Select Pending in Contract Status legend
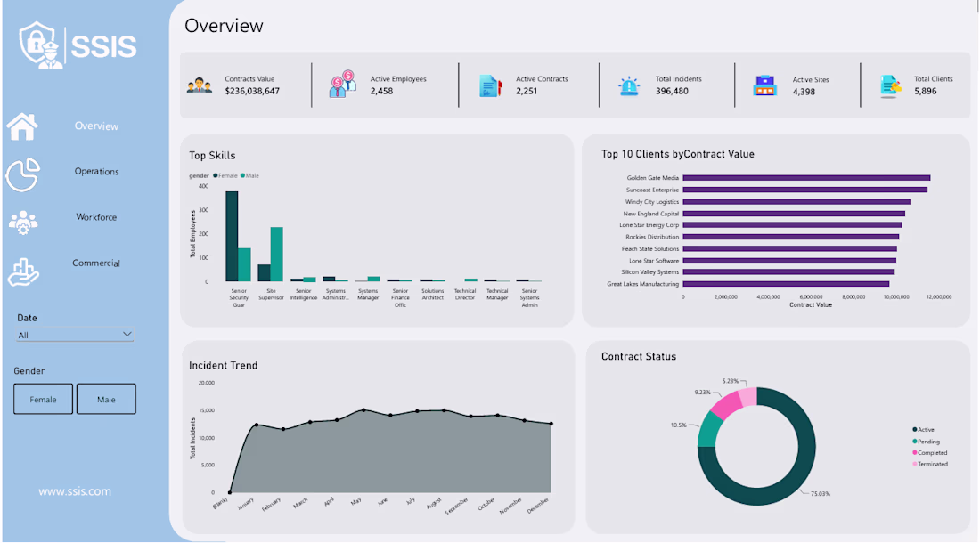This screenshot has height=543, width=980. (927, 442)
